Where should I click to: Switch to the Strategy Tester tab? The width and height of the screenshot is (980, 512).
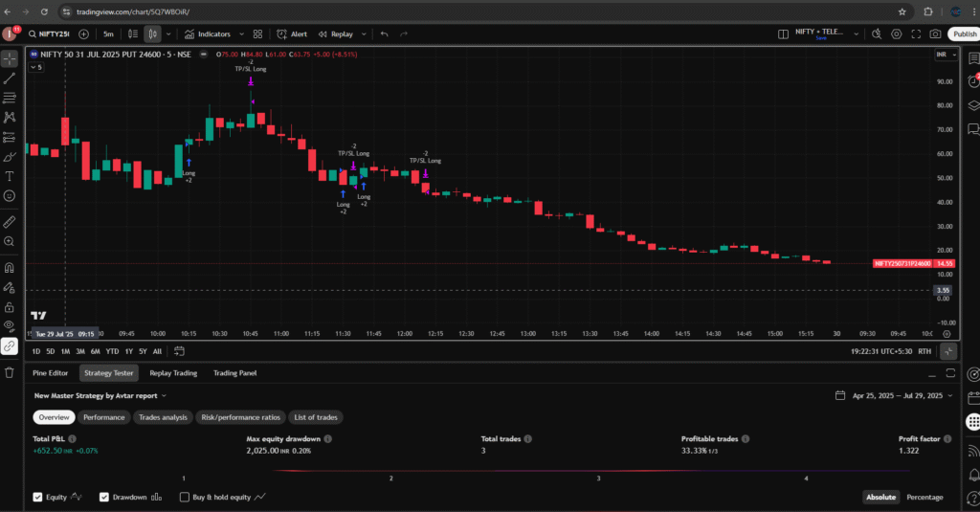[x=109, y=373]
